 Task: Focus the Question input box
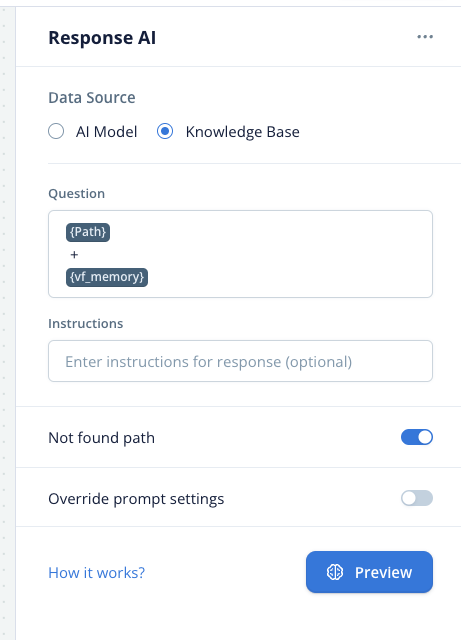(x=241, y=254)
